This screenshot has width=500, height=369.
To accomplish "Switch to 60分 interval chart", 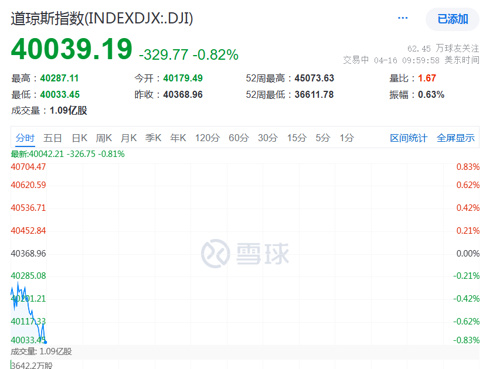I will 239,138.
